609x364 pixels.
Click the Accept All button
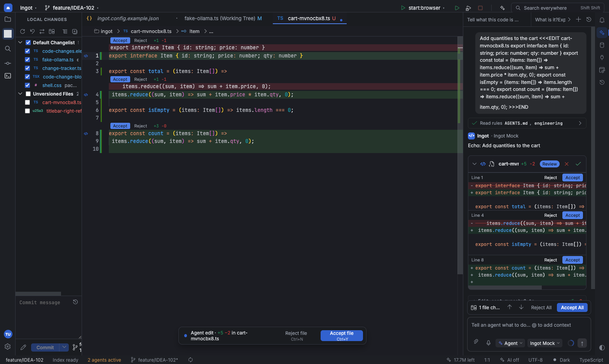pos(572,308)
